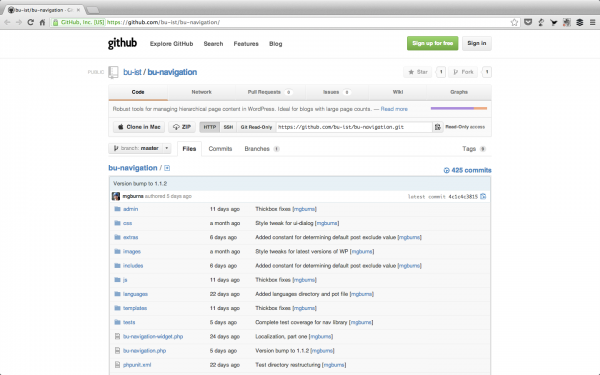
Task: Click the admin folder icon
Action: pos(117,209)
